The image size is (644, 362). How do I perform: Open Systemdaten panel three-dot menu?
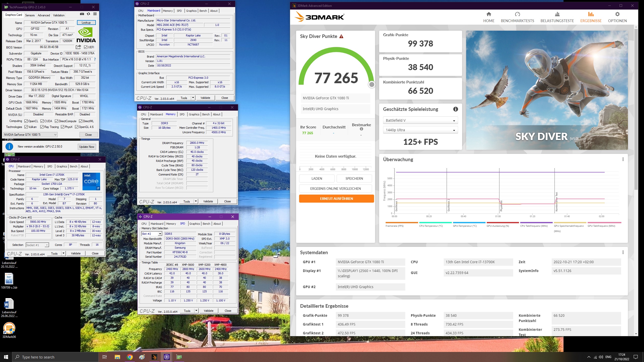[623, 252]
